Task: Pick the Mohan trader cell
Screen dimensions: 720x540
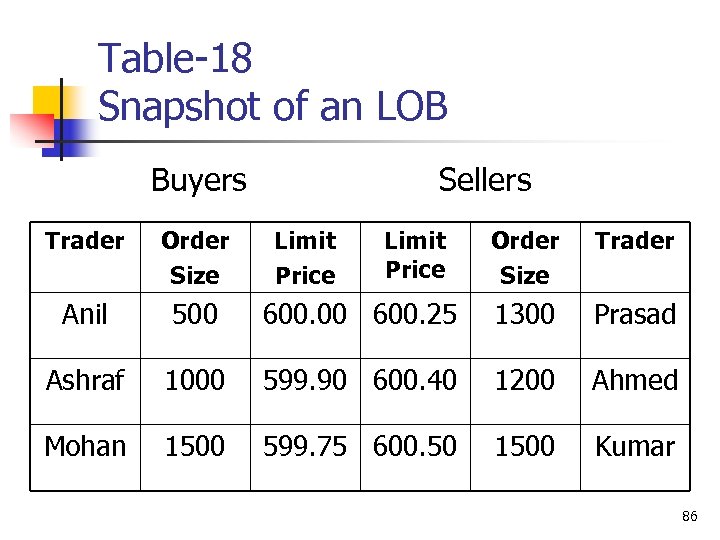Action: pyautogui.click(x=85, y=446)
